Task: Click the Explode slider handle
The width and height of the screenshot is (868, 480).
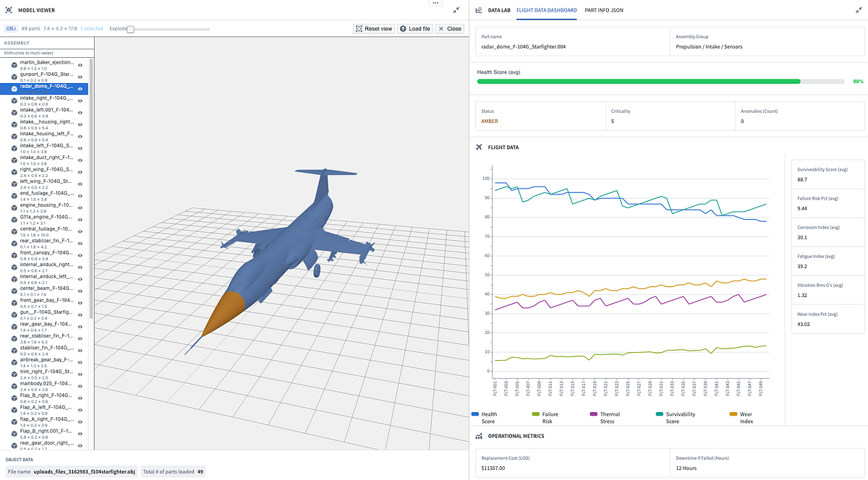Action: (x=130, y=29)
